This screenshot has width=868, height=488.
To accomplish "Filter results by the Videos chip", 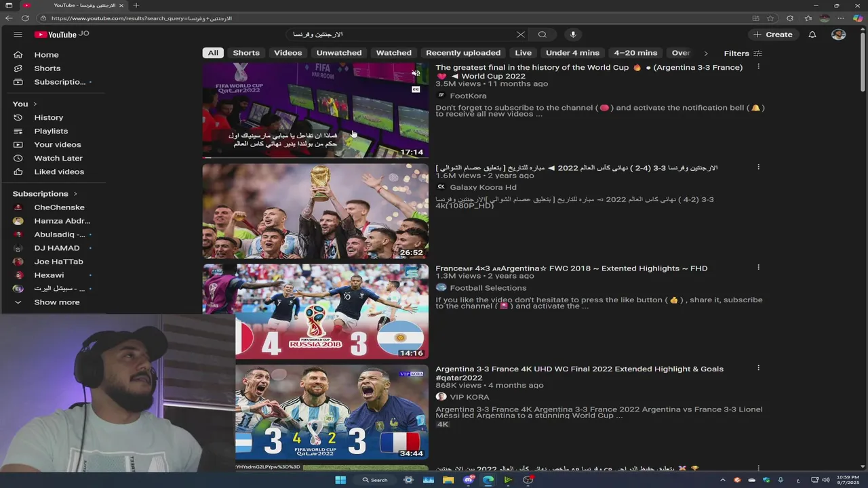I will (x=288, y=53).
